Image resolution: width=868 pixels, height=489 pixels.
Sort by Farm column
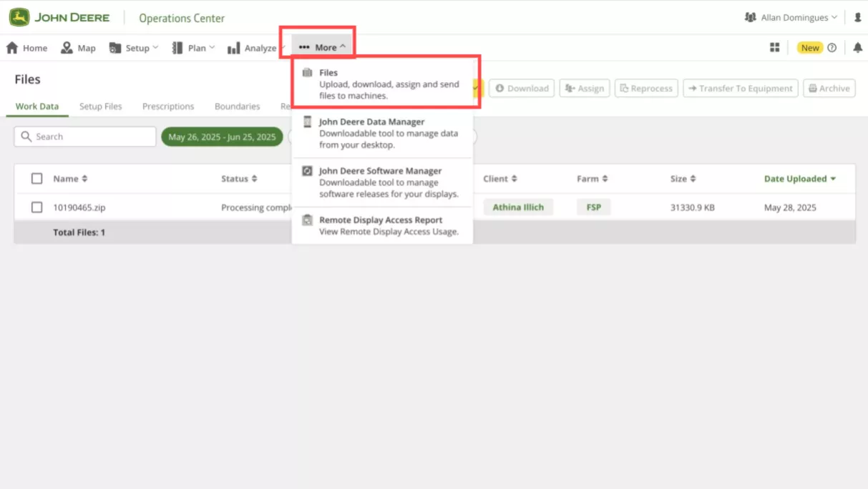593,179
